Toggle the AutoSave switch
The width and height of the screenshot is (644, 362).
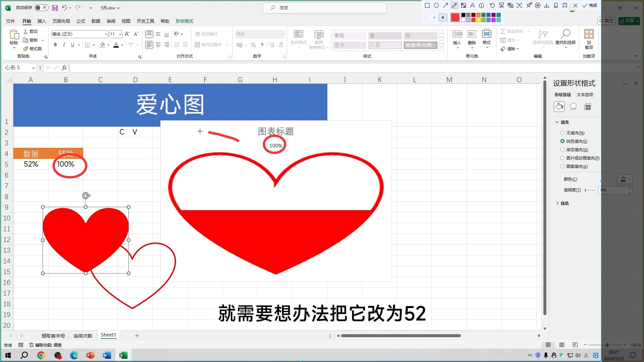[41, 8]
